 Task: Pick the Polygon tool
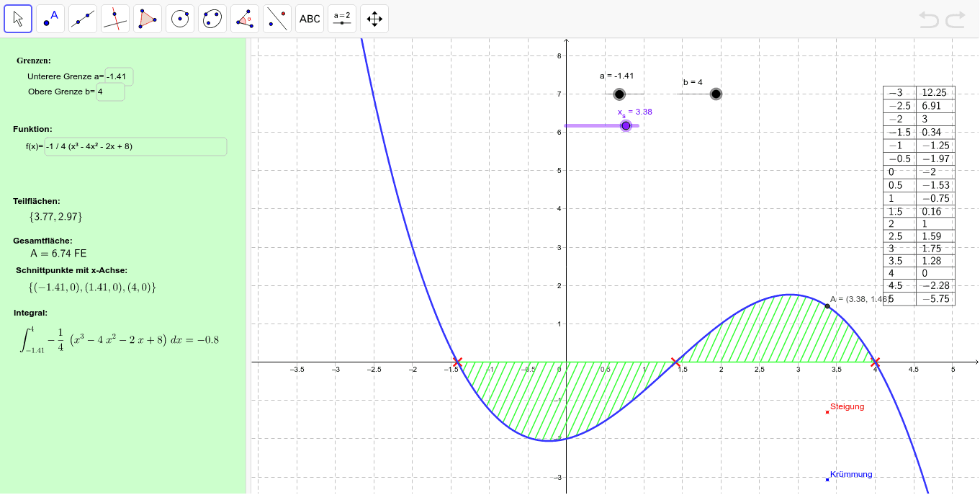click(148, 19)
